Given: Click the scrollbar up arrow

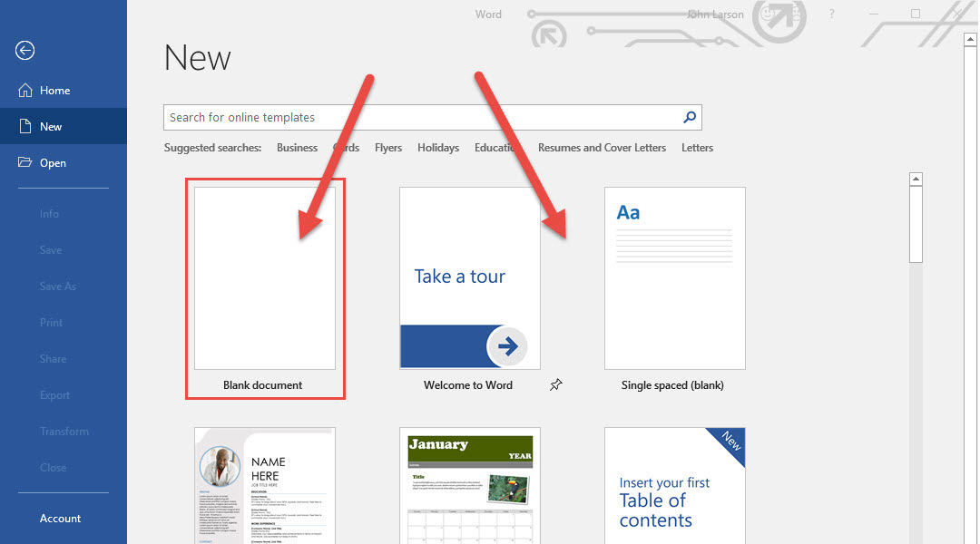Looking at the screenshot, I should coord(916,180).
